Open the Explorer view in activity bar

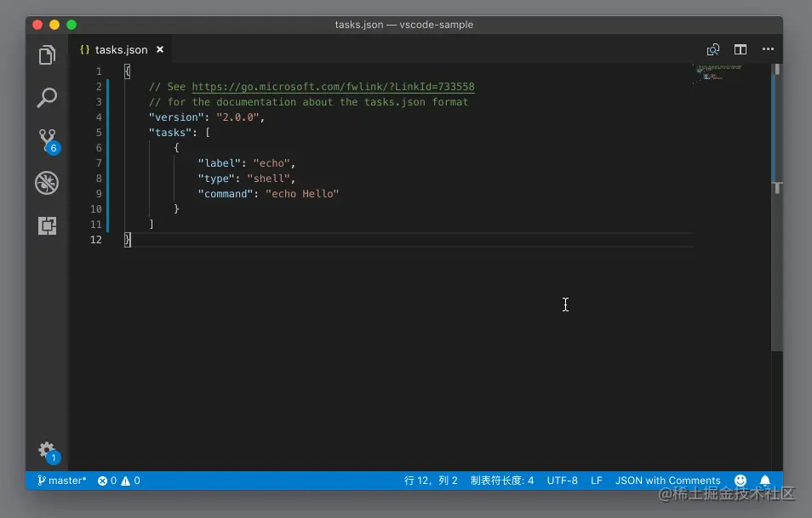pos(47,56)
